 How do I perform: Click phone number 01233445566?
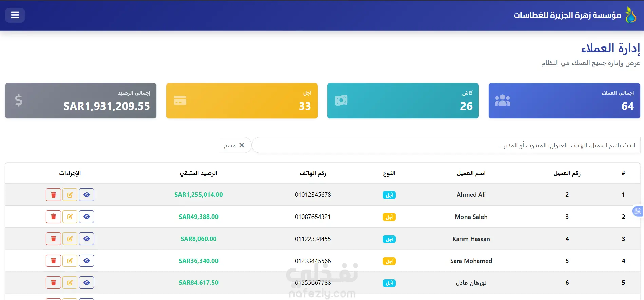tap(313, 261)
